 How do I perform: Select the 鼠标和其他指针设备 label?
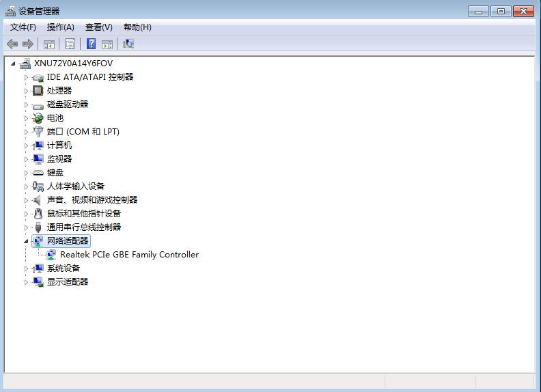[84, 214]
